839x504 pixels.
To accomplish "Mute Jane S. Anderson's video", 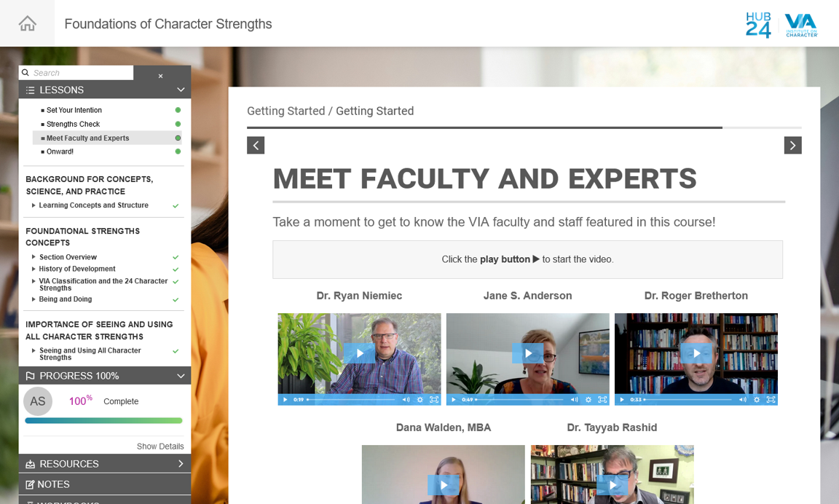I will [575, 399].
